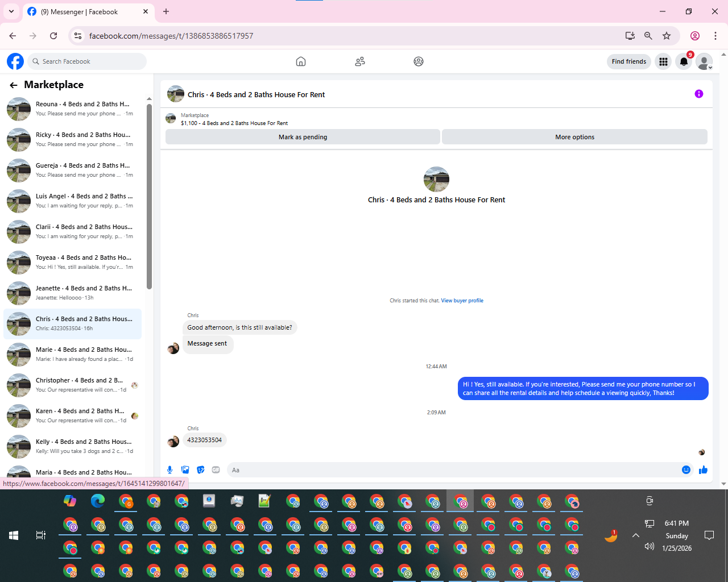Close the Messenger | Facebook tab
The image size is (728, 582).
pos(146,11)
